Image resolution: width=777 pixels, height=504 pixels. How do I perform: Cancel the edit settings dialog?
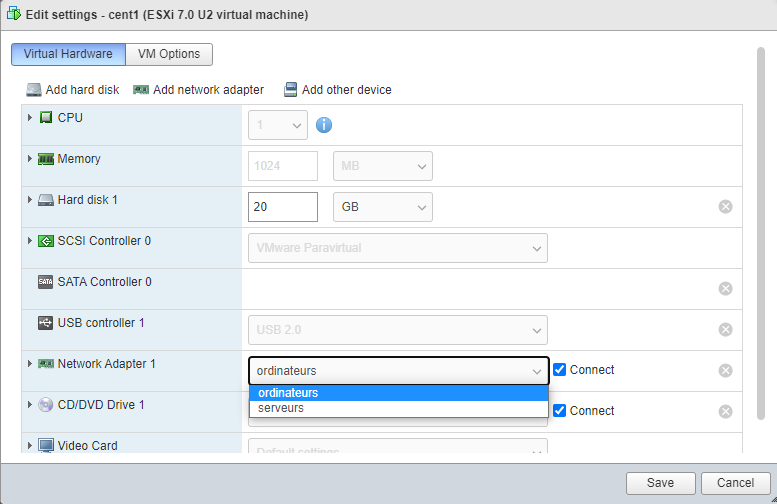[735, 483]
